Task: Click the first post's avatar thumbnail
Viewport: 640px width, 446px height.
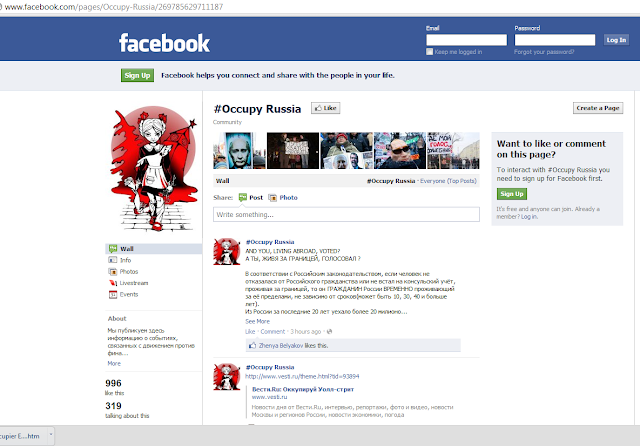Action: [227, 251]
